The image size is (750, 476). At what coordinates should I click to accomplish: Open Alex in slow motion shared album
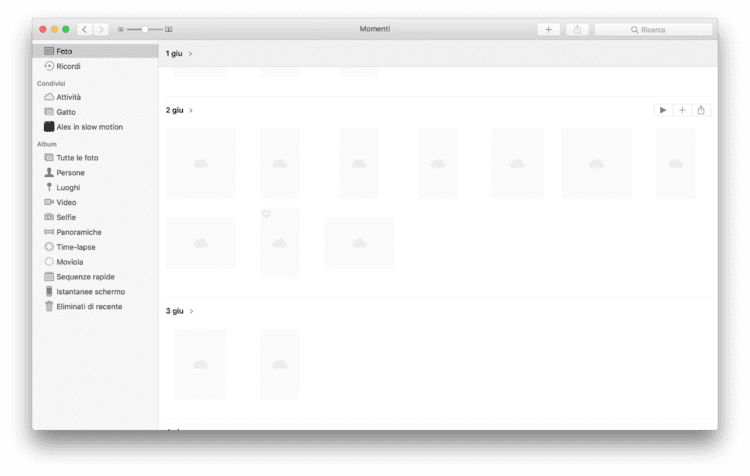coord(90,127)
